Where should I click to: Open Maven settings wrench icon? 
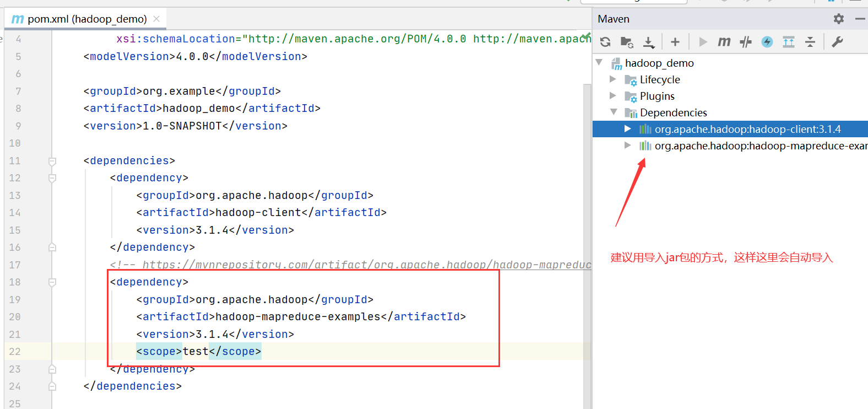coord(838,42)
